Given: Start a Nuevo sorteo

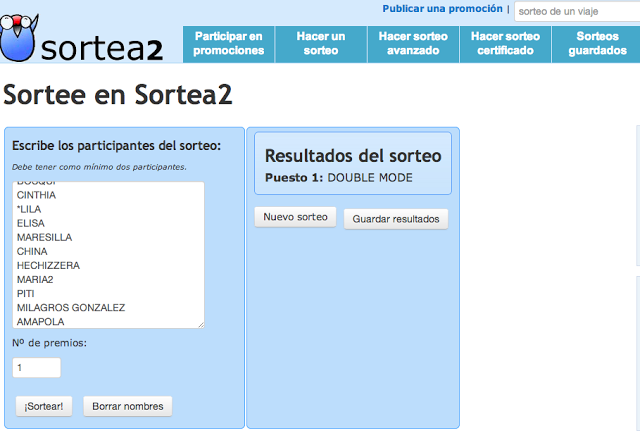Looking at the screenshot, I should 296,217.
